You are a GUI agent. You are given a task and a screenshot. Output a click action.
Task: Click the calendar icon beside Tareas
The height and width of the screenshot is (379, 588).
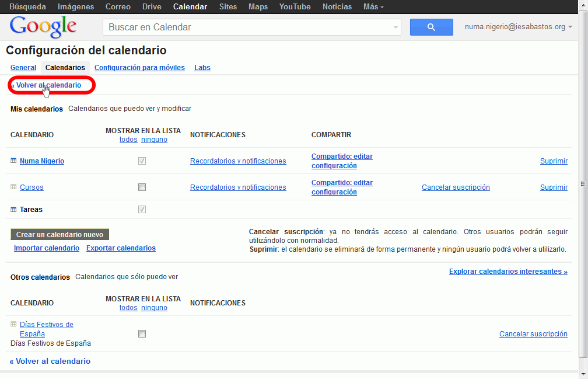[13, 210]
